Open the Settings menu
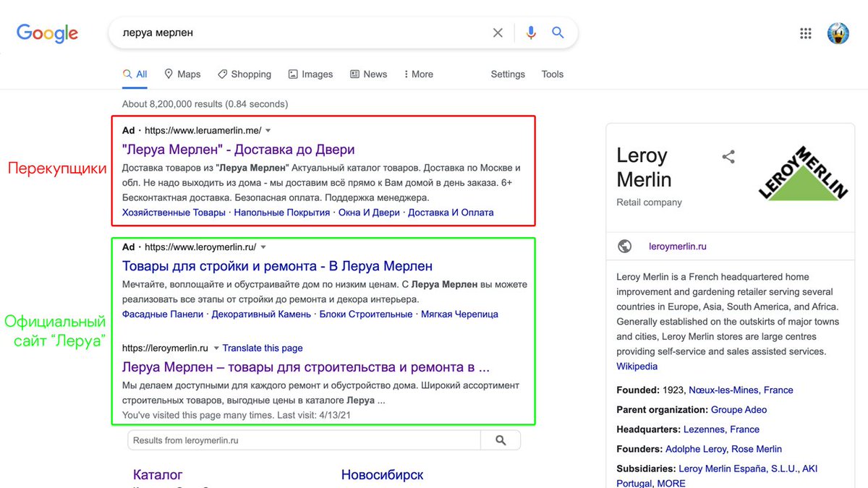The width and height of the screenshot is (868, 488). pyautogui.click(x=508, y=74)
